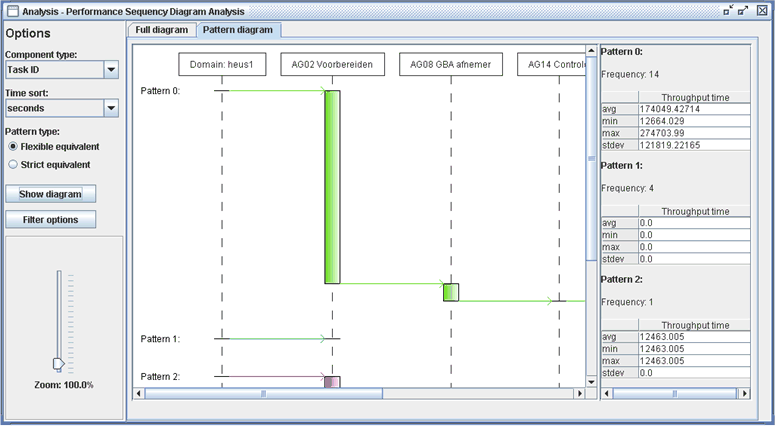The image size is (775, 427).
Task: Click the window icon in the title bar
Action: click(11, 10)
